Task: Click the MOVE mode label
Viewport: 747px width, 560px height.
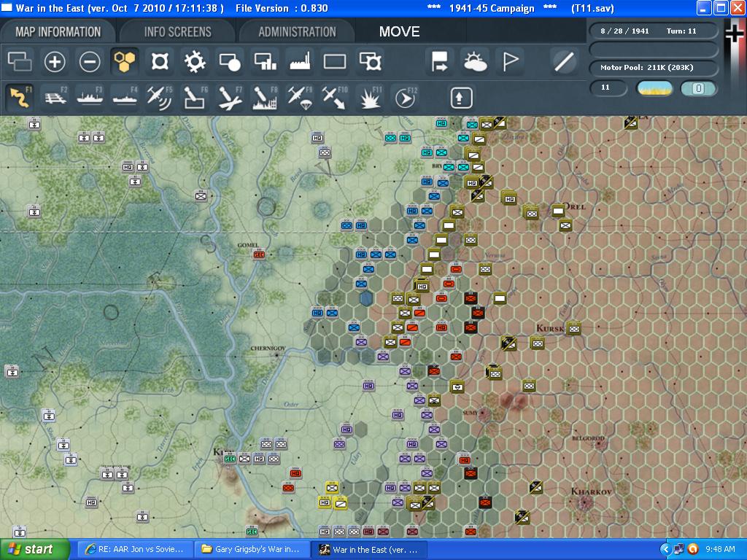Action: tap(399, 32)
